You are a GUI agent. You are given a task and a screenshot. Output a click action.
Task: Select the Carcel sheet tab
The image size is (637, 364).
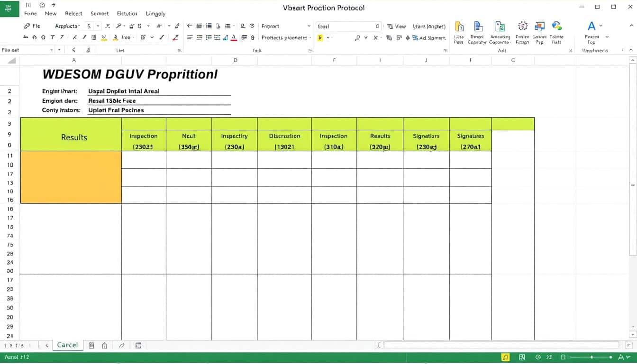(x=67, y=345)
